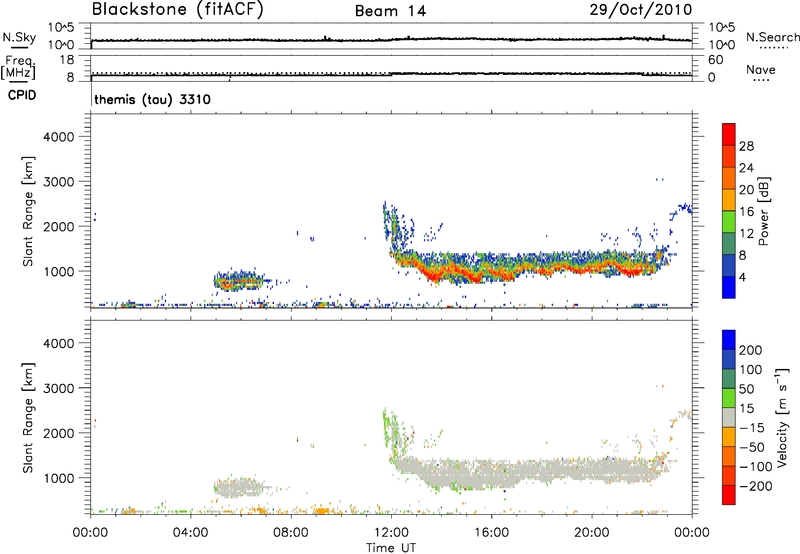800x554 pixels.
Task: Select the CPID row label
Action: pos(22,95)
